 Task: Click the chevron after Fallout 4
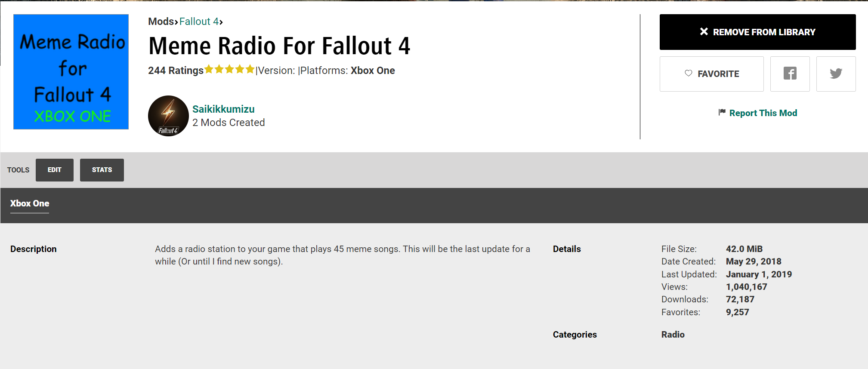click(221, 22)
